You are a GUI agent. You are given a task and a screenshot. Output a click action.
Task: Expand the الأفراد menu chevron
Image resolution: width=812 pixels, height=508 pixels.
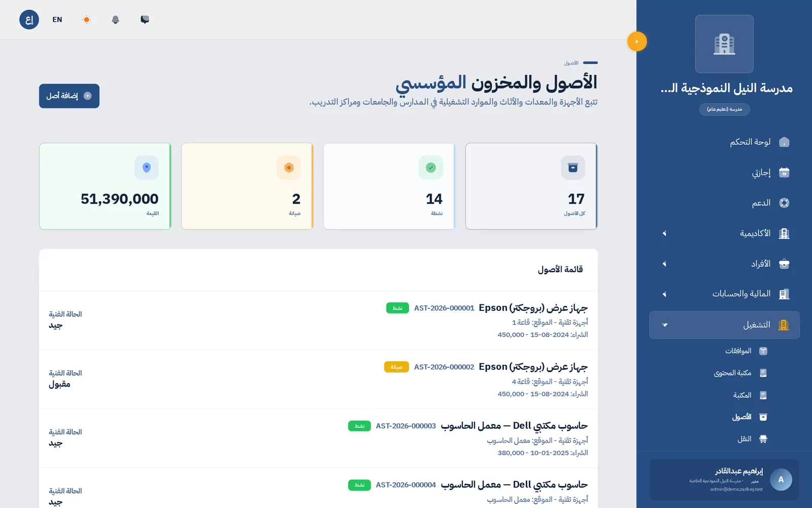pos(664,264)
